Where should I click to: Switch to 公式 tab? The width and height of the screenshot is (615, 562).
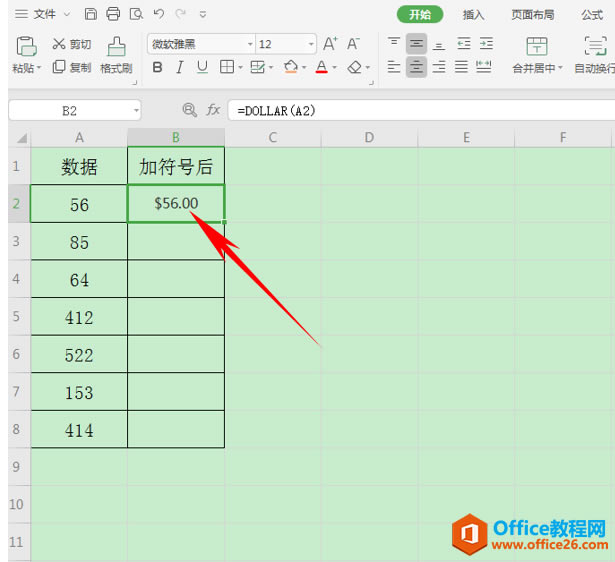tap(592, 15)
